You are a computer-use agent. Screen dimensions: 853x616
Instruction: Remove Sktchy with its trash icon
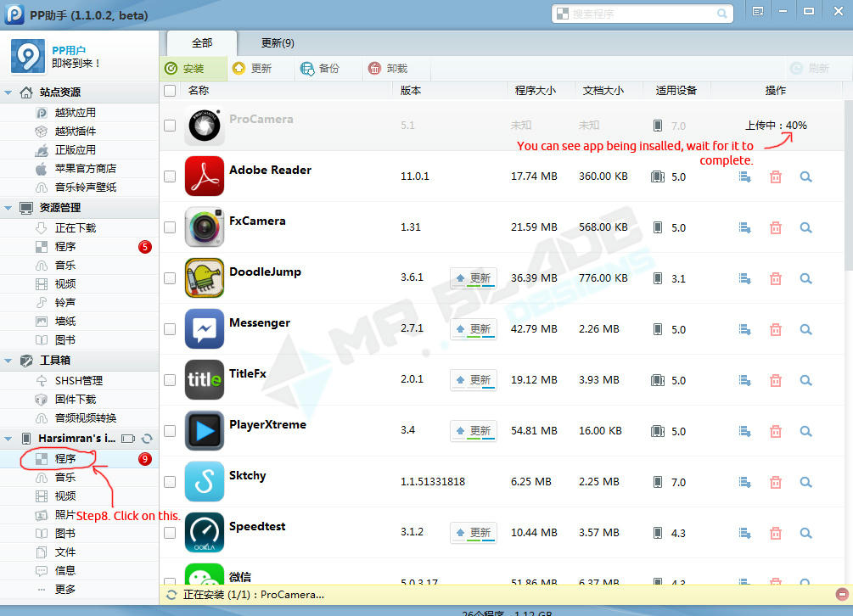[x=776, y=482]
